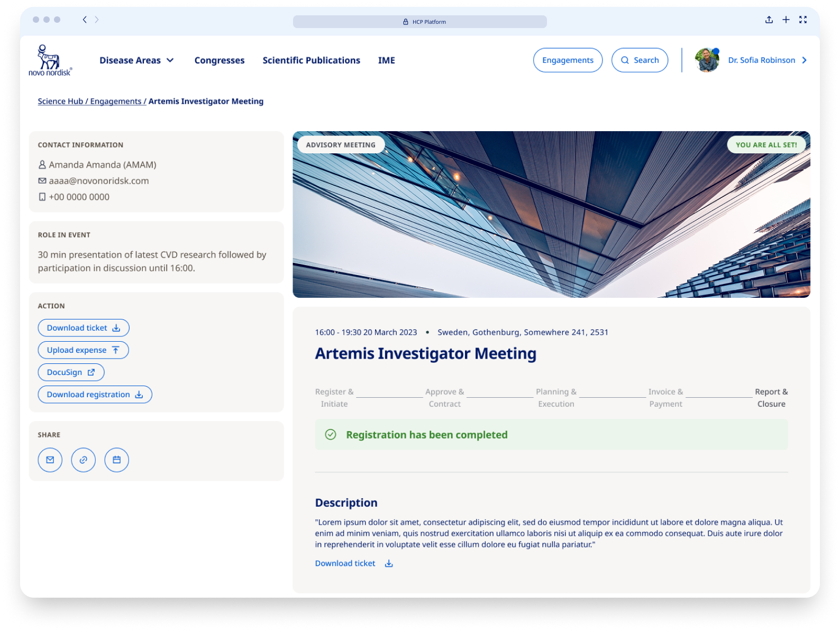Click the Download registration button
Image resolution: width=840 pixels, height=631 pixels.
pos(95,395)
